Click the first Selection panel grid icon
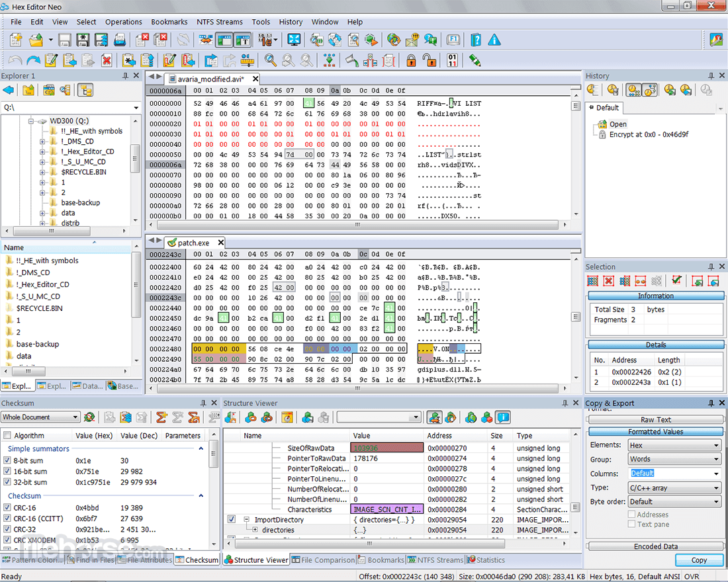Screen dimensions: 728x582 [593, 281]
